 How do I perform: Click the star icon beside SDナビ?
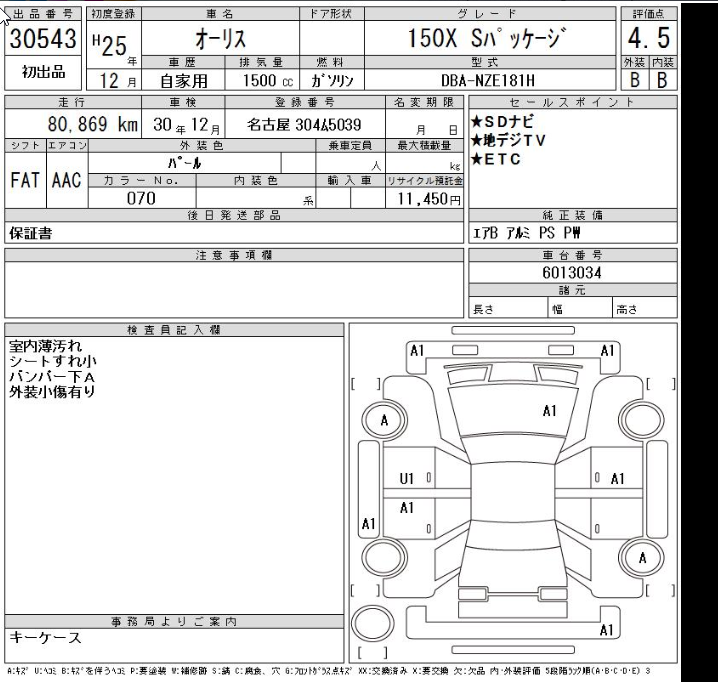[477, 122]
